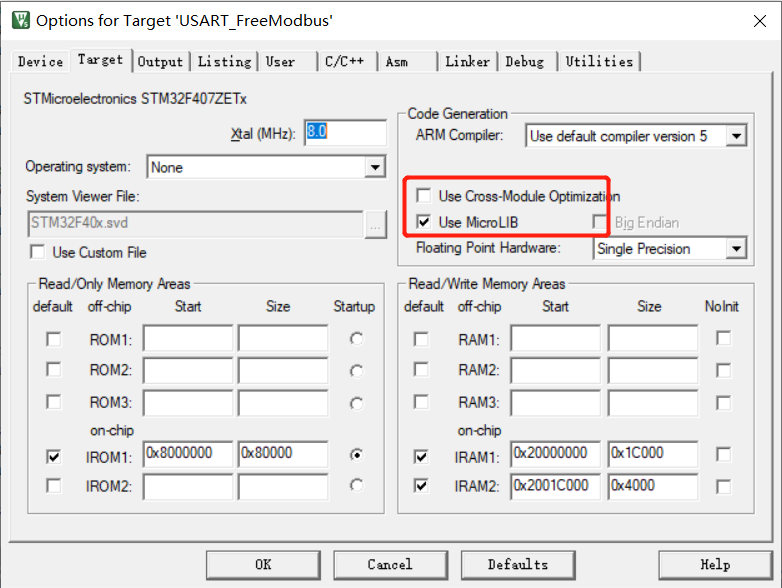
Task: Switch to the Device tab
Action: [40, 61]
